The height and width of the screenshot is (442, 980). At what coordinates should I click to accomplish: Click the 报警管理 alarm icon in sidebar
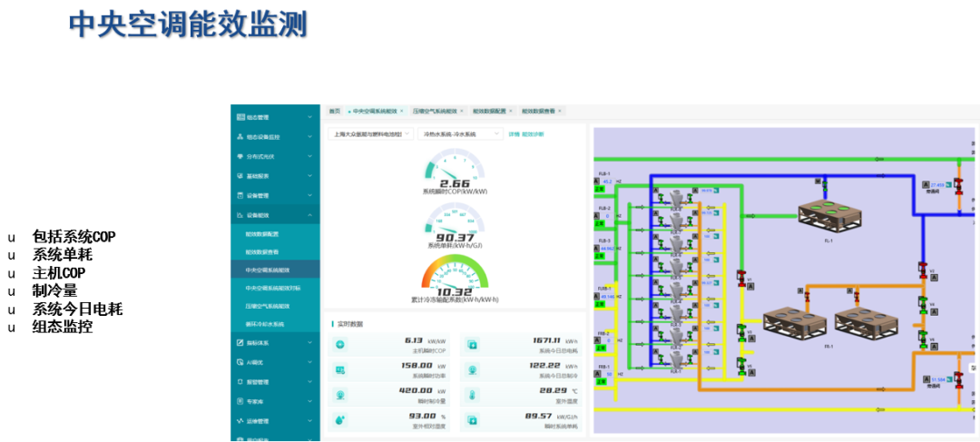[240, 381]
